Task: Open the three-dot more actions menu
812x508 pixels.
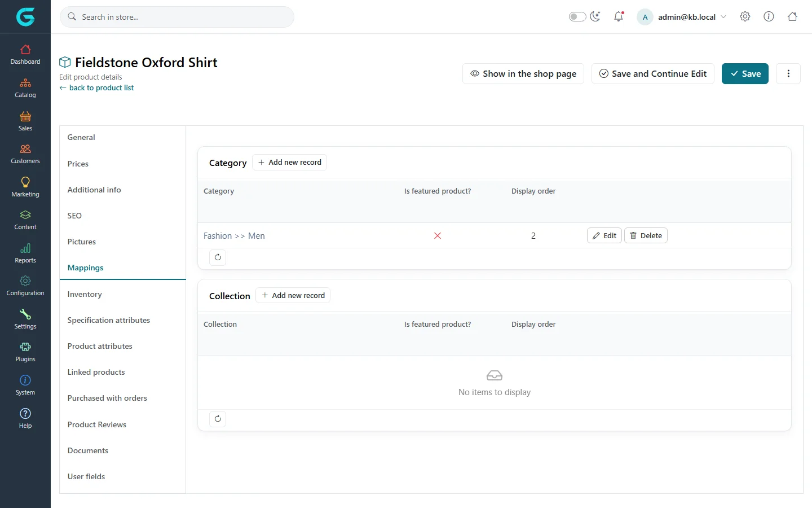Action: tap(788, 73)
